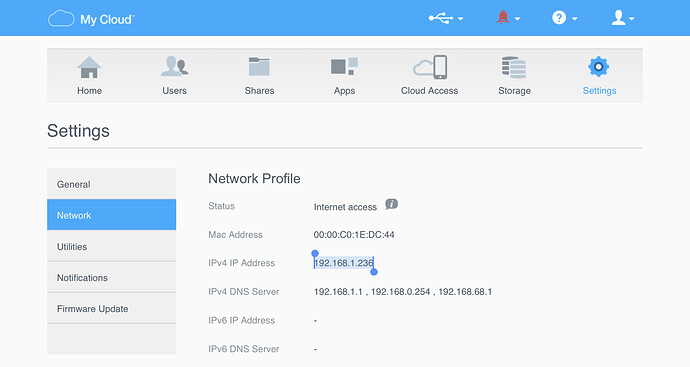Image resolution: width=690 pixels, height=367 pixels.
Task: Open the help question mark icon
Action: [x=559, y=18]
